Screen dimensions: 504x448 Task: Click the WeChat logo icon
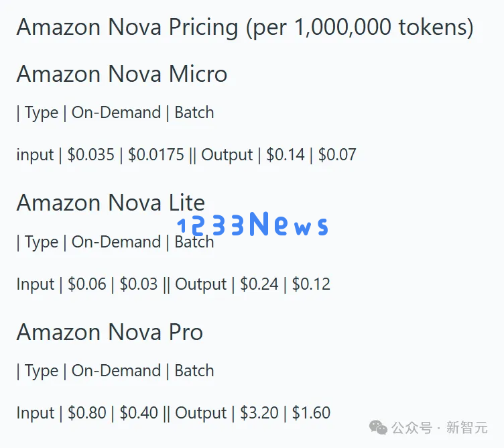coord(378,428)
